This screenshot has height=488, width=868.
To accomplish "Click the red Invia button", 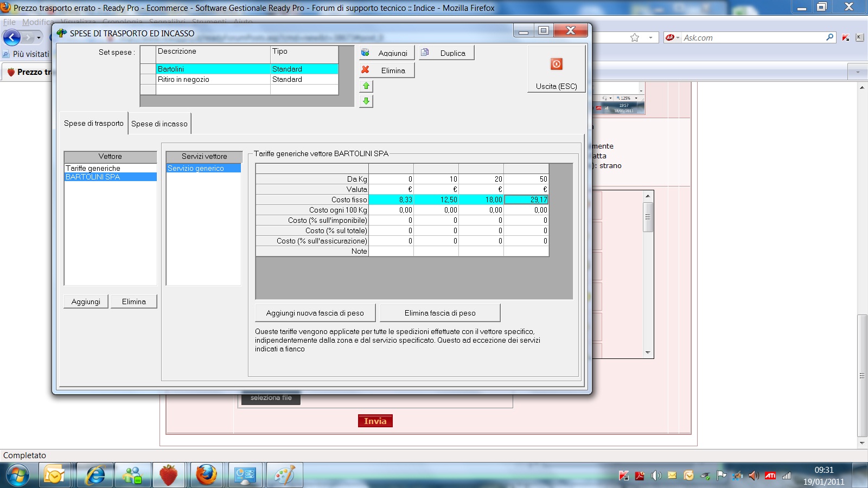I will pyautogui.click(x=375, y=421).
